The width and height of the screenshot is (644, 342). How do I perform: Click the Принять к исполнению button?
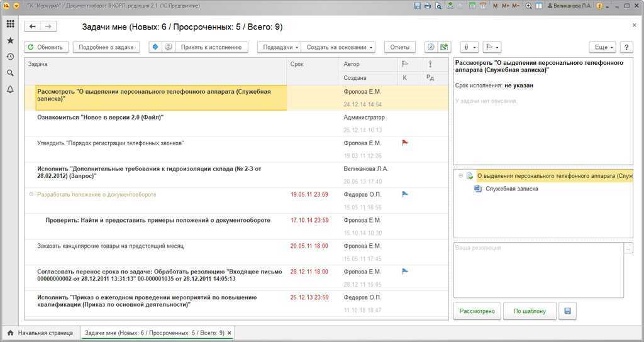[x=211, y=47]
